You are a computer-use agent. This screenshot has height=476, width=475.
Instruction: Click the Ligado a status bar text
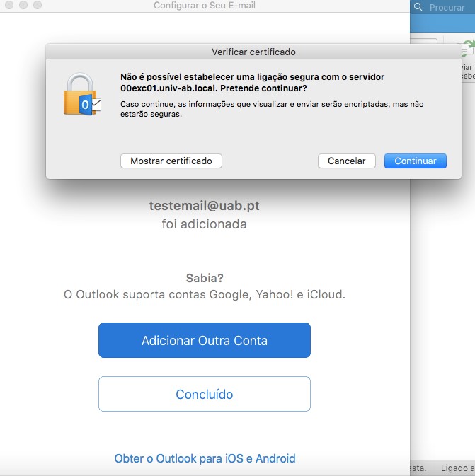click(457, 468)
